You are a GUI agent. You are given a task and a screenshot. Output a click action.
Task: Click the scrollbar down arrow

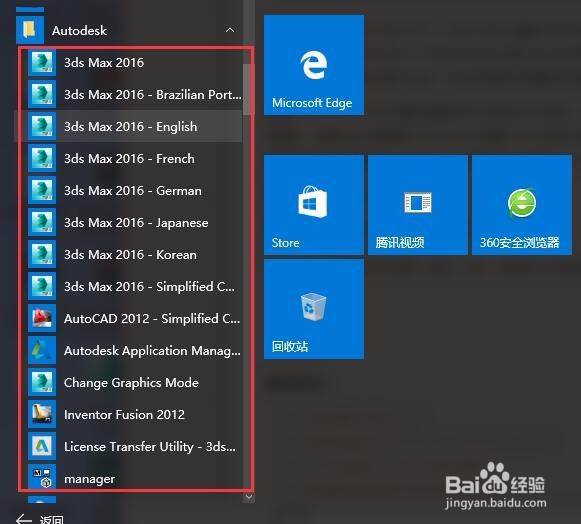[x=249, y=497]
